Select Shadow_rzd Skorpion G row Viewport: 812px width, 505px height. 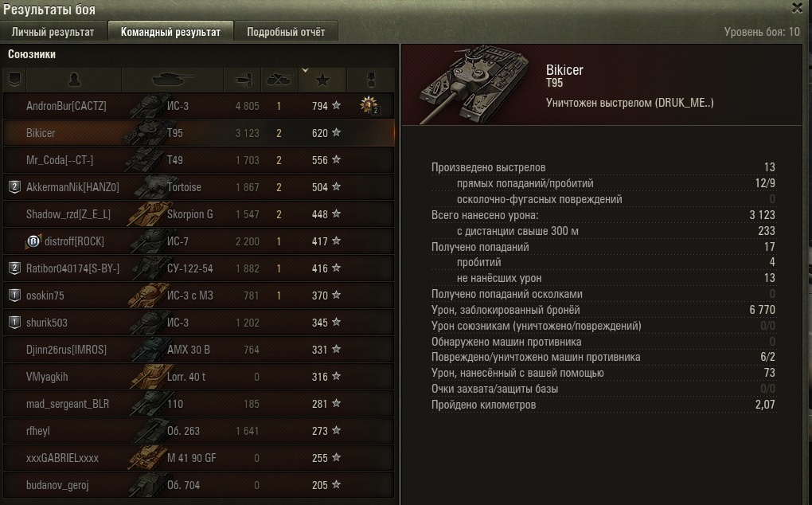coord(199,214)
